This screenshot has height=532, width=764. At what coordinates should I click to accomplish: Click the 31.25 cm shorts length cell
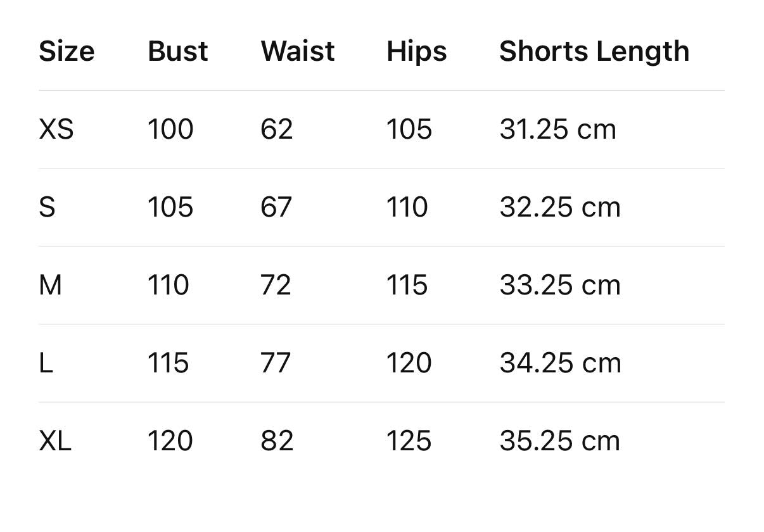(x=557, y=129)
